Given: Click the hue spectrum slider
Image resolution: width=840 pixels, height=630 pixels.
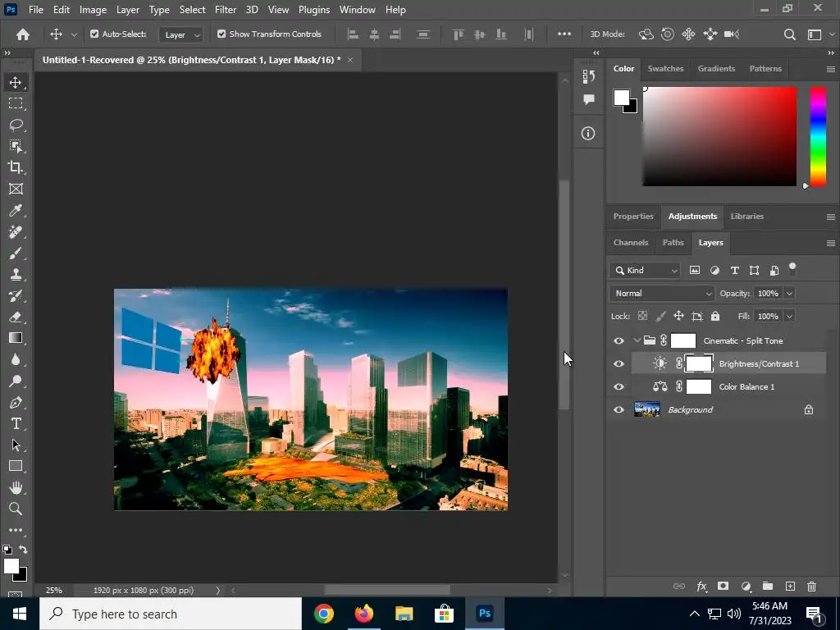Looking at the screenshot, I should coord(818,137).
